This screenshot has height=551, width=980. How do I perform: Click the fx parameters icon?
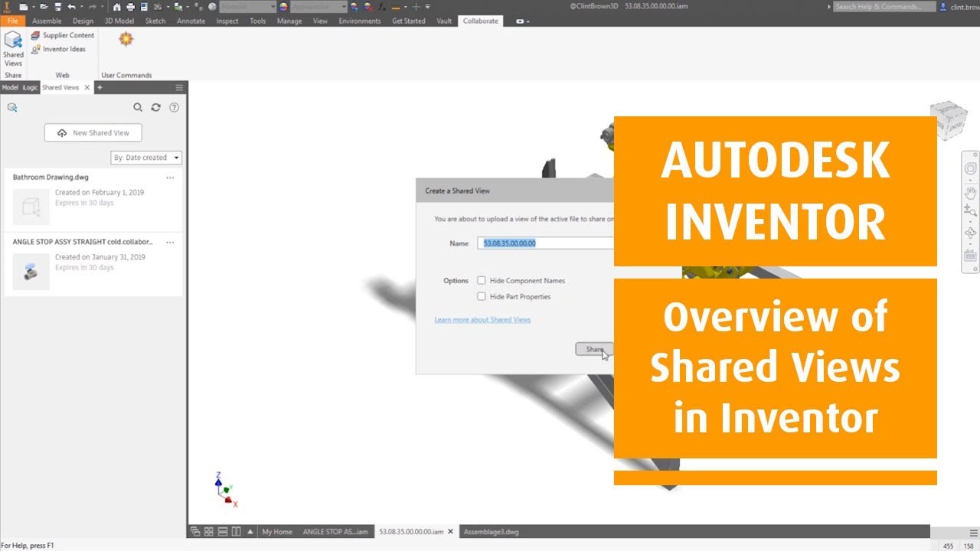coord(381,6)
